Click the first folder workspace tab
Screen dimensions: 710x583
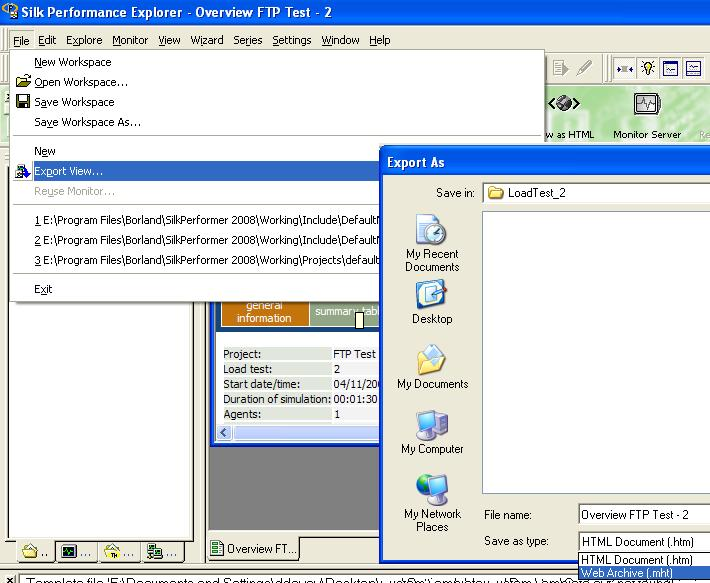[34, 551]
